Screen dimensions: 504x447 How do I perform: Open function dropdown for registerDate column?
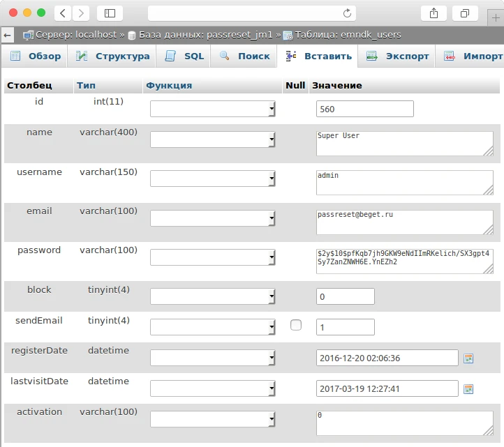[213, 358]
